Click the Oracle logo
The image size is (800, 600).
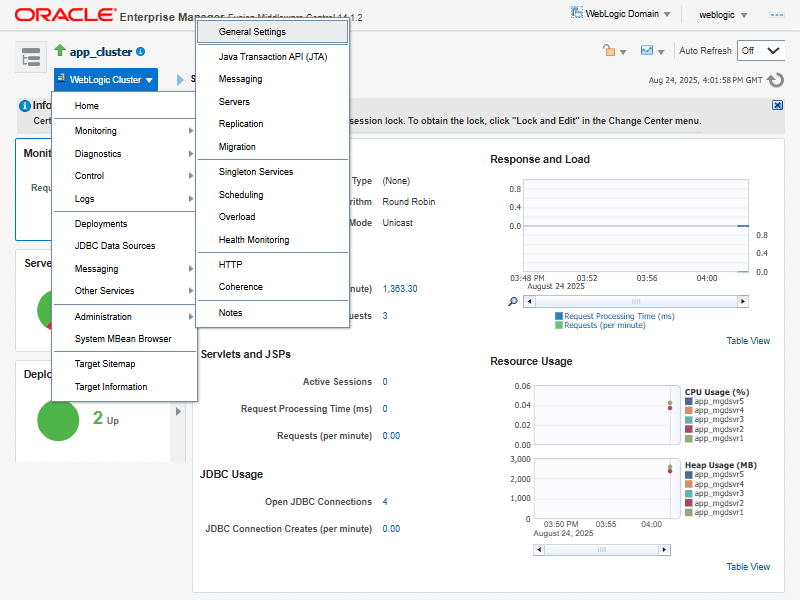(65, 15)
